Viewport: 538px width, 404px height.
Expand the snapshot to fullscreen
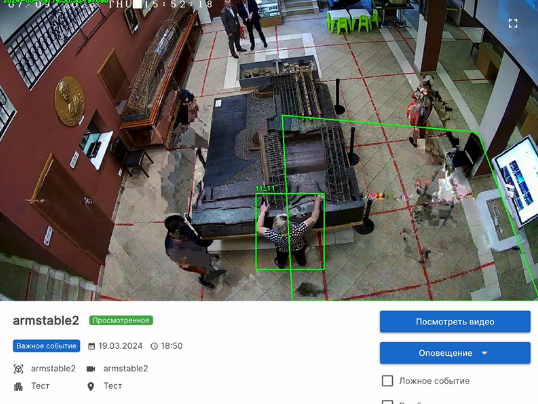(x=513, y=24)
